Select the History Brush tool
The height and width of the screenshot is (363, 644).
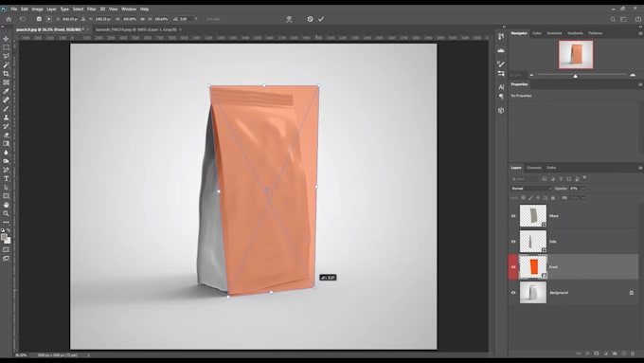[6, 126]
